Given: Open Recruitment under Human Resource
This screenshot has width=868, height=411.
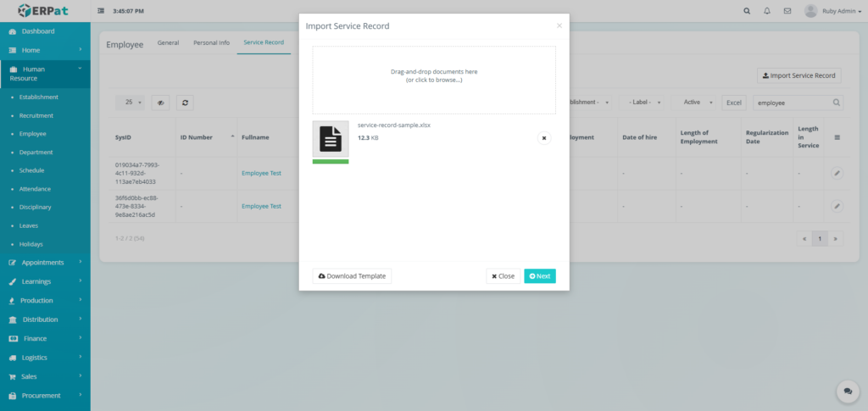Looking at the screenshot, I should click(36, 115).
